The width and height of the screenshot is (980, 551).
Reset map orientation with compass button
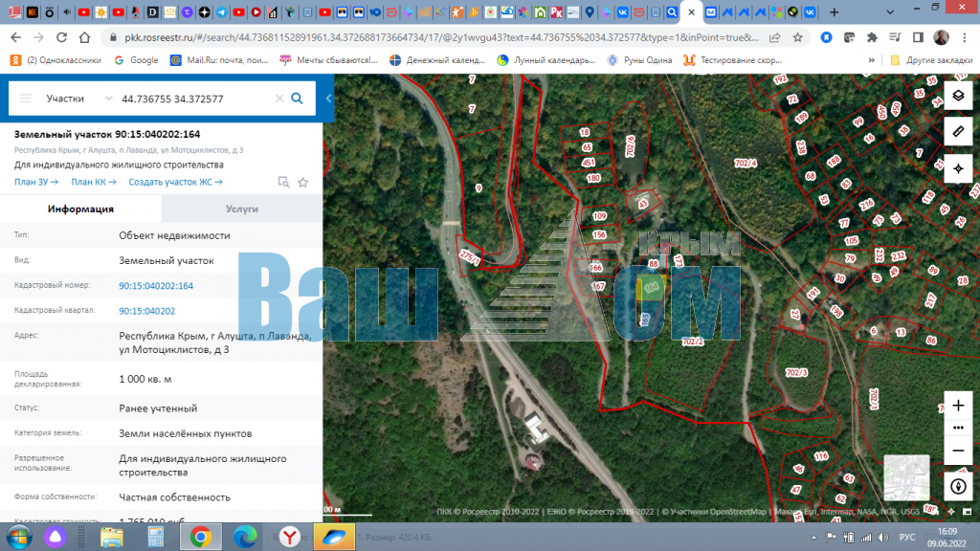957,487
